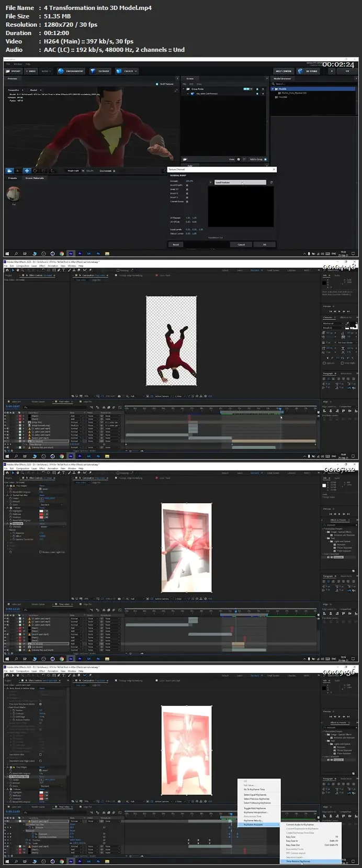Click Preview panel play control, 00:04:48 frame
This screenshot has height=868, width=362.
pos(341,312)
